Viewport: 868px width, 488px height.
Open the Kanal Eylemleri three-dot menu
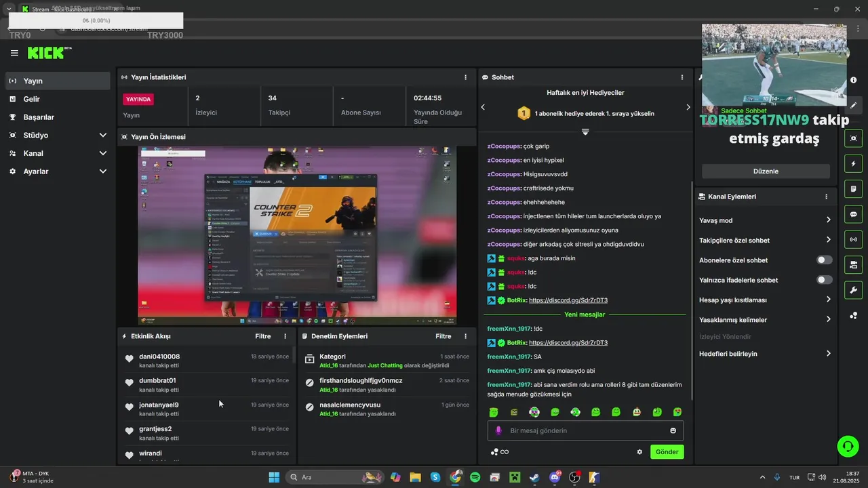826,197
